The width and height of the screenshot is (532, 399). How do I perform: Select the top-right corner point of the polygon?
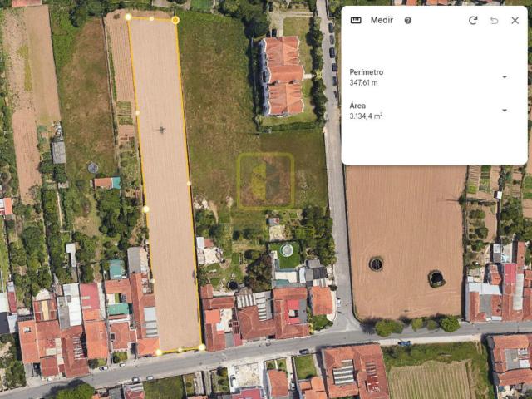click(175, 20)
